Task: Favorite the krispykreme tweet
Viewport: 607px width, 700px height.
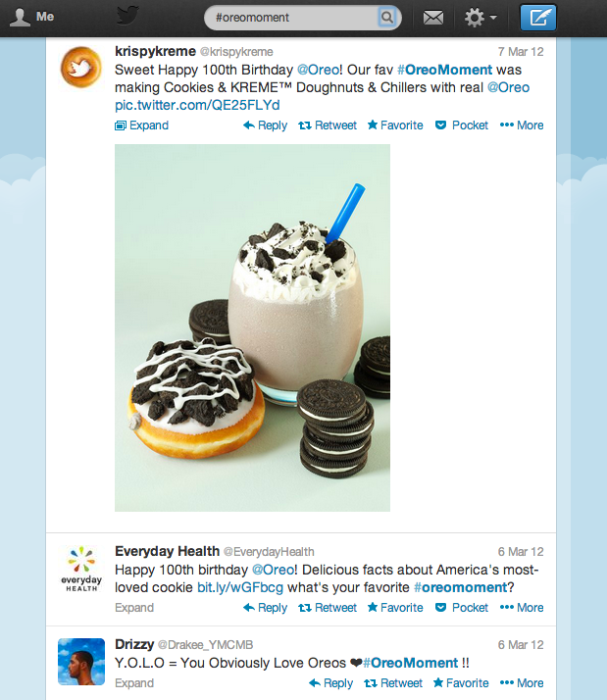Action: click(x=395, y=125)
